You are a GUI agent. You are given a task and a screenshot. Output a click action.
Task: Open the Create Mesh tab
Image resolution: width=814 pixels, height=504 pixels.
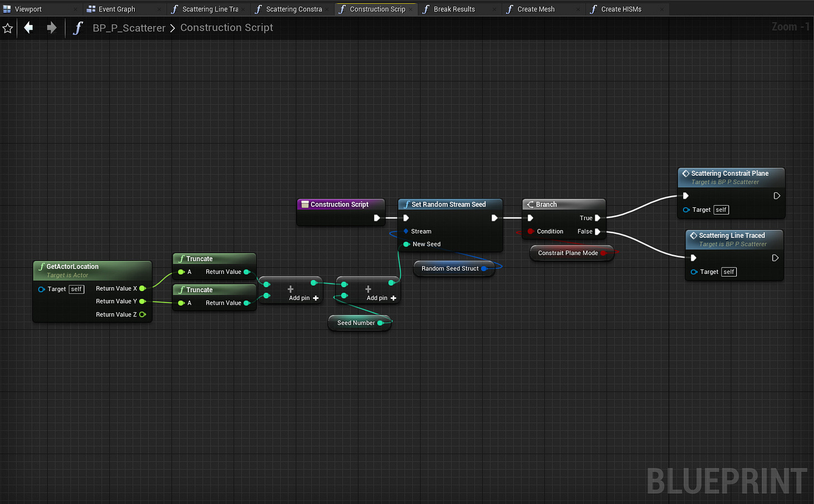[544, 9]
